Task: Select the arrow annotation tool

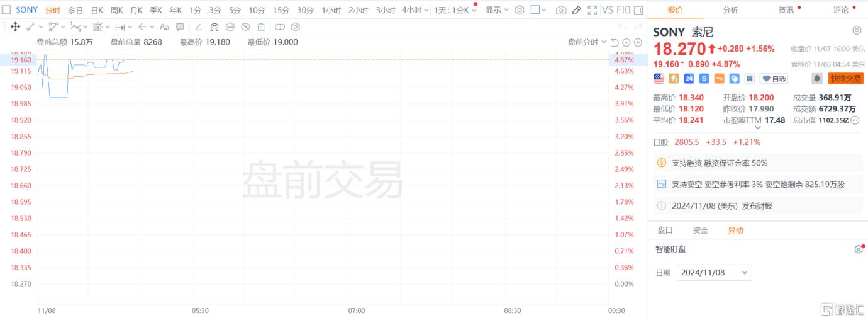Action: tap(142, 27)
